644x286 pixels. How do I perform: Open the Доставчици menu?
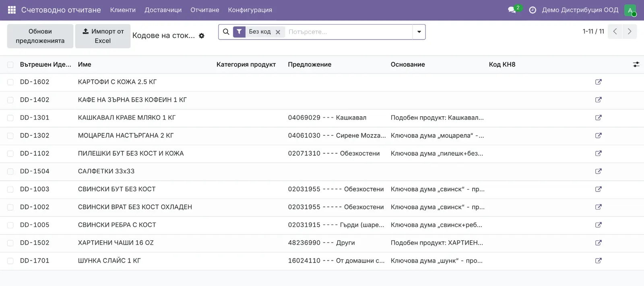click(x=163, y=10)
